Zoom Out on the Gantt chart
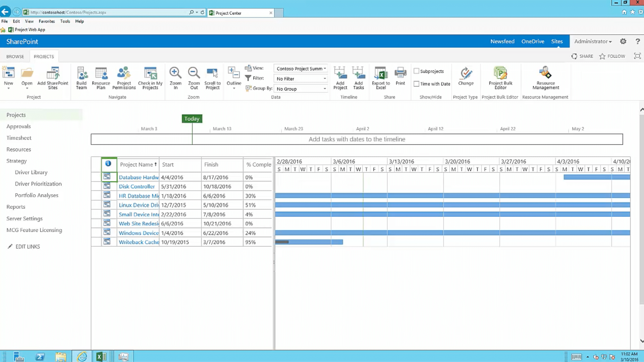 (x=194, y=78)
